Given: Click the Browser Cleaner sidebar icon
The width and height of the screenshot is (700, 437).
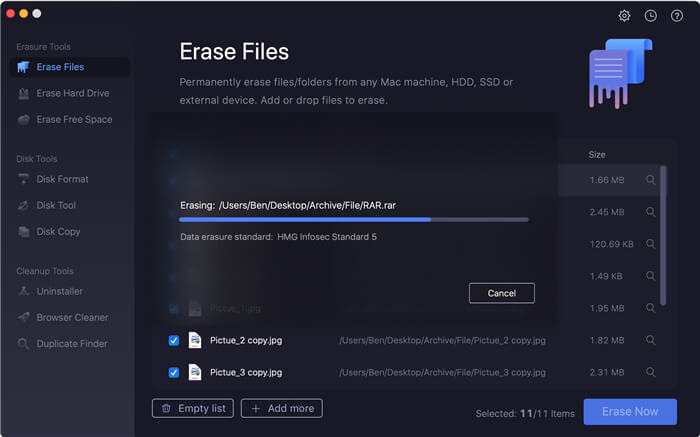Looking at the screenshot, I should [23, 317].
